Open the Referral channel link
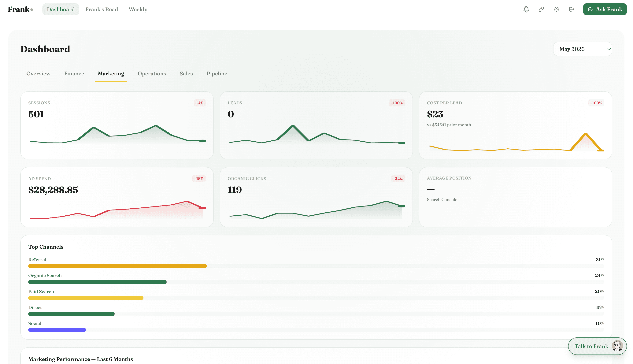 tap(37, 259)
